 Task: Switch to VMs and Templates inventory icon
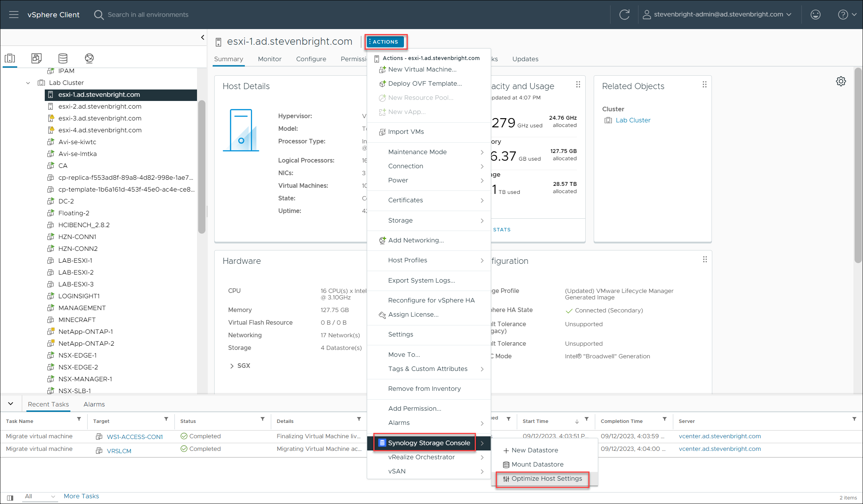[36, 58]
